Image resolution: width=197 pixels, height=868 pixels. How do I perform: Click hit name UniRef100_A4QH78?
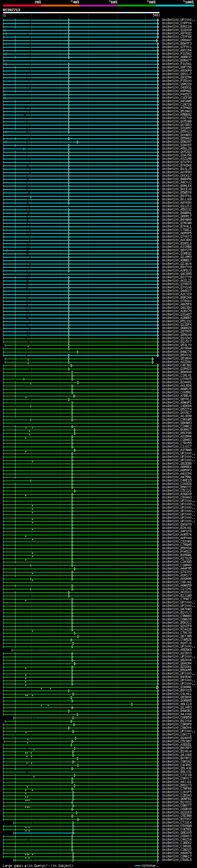tap(177, 853)
